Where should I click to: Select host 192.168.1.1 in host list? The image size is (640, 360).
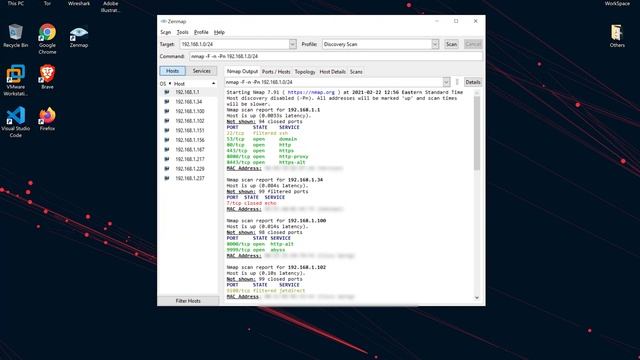click(x=187, y=92)
